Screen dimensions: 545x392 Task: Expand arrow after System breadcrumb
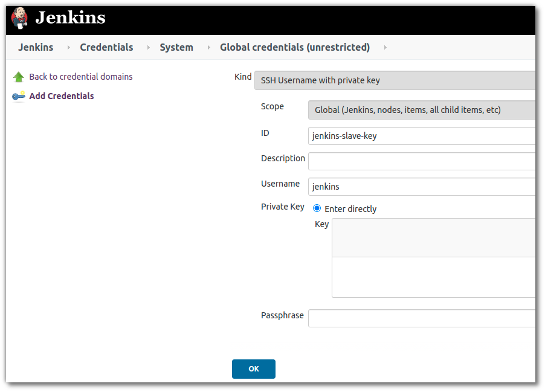click(x=208, y=47)
